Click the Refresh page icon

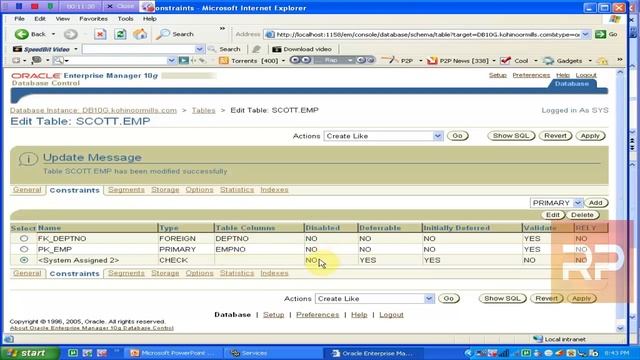coord(120,34)
